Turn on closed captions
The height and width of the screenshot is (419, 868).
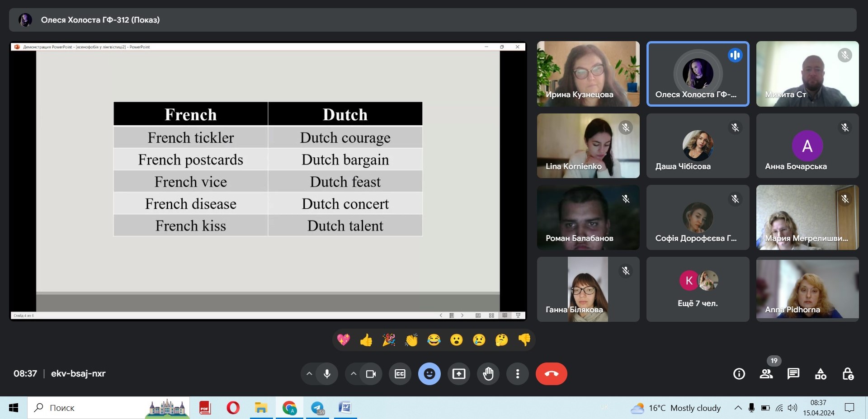[x=400, y=374]
